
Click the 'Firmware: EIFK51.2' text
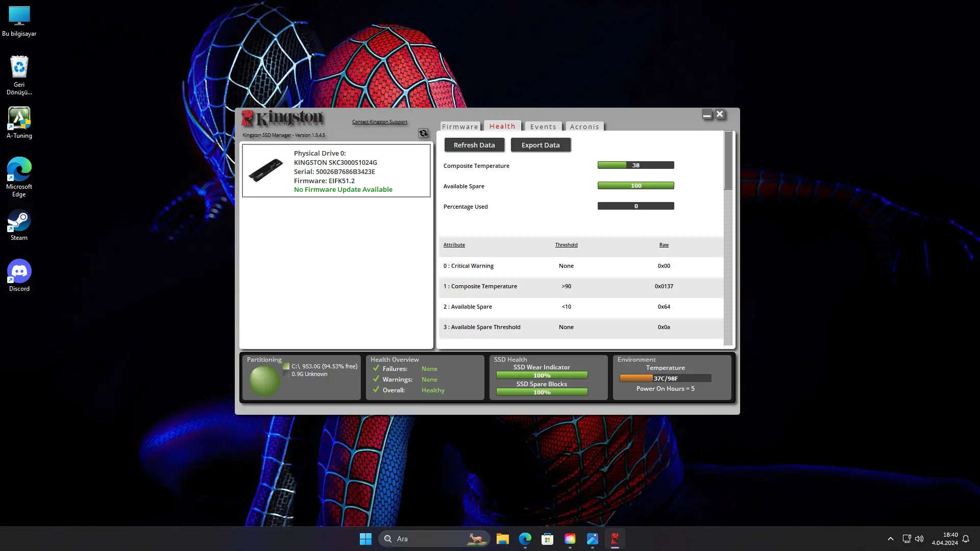(x=324, y=181)
